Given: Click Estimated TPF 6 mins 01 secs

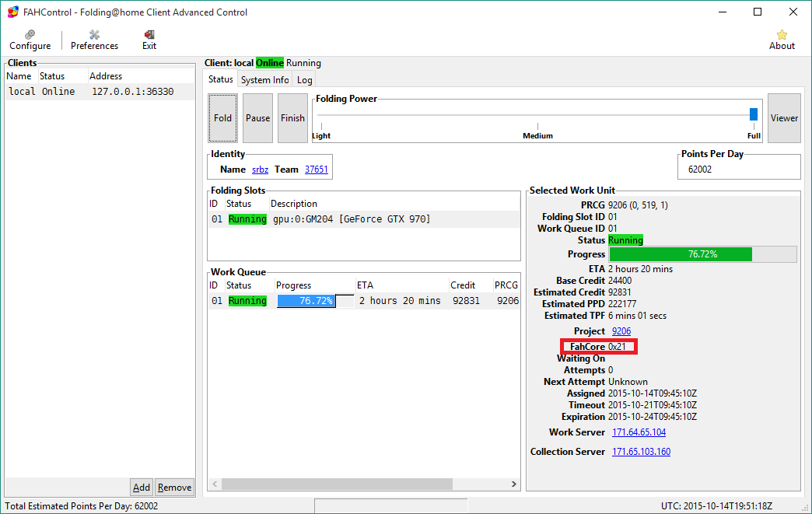Looking at the screenshot, I should tap(637, 316).
